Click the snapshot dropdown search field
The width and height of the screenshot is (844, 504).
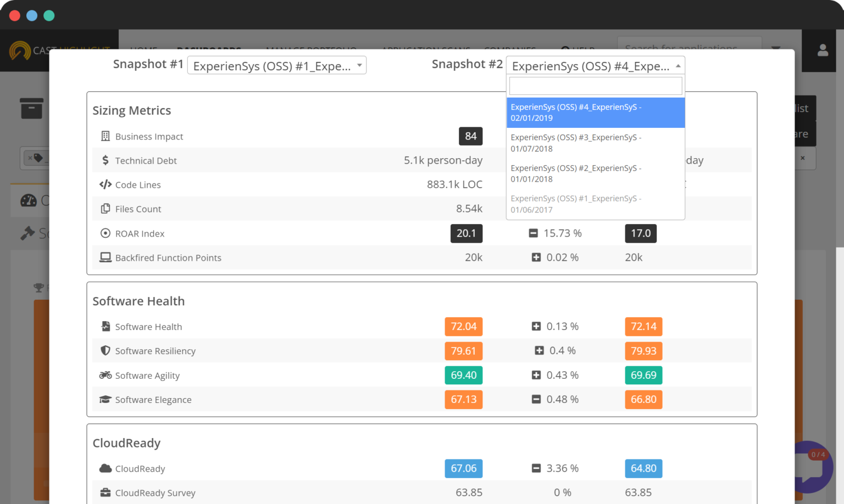click(596, 86)
